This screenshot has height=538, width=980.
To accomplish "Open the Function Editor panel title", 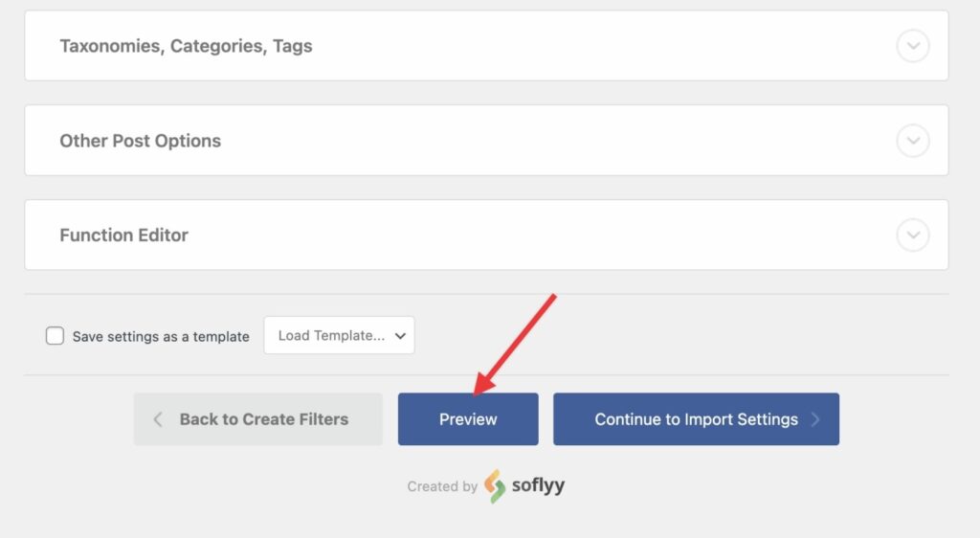I will tap(123, 235).
